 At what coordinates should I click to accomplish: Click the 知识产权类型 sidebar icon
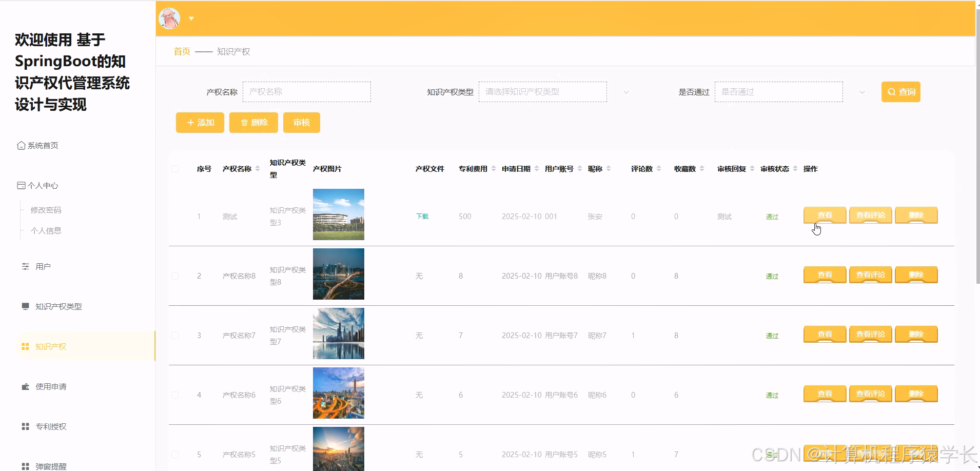tap(25, 306)
